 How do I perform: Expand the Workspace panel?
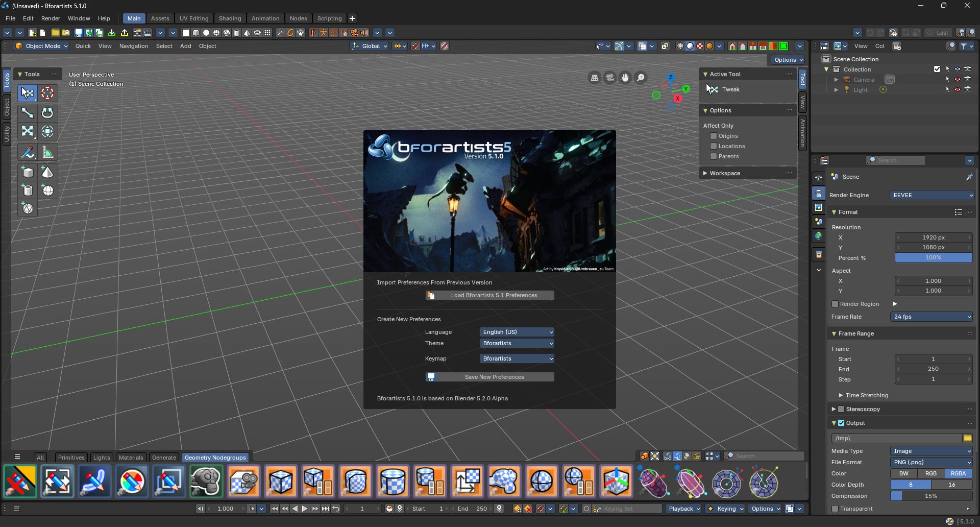pyautogui.click(x=747, y=173)
